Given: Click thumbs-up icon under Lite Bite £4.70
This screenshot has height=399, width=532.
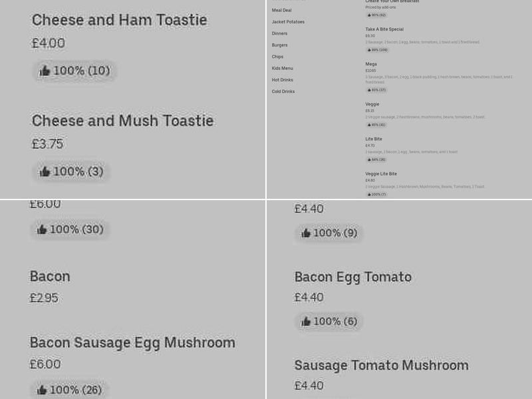Looking at the screenshot, I should click(369, 160).
